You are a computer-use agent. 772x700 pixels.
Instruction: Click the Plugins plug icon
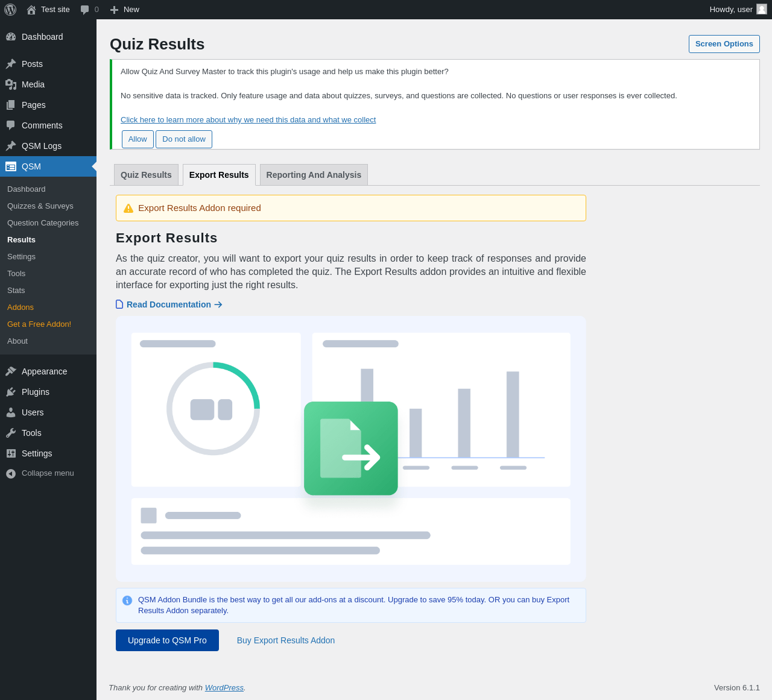[x=11, y=392]
